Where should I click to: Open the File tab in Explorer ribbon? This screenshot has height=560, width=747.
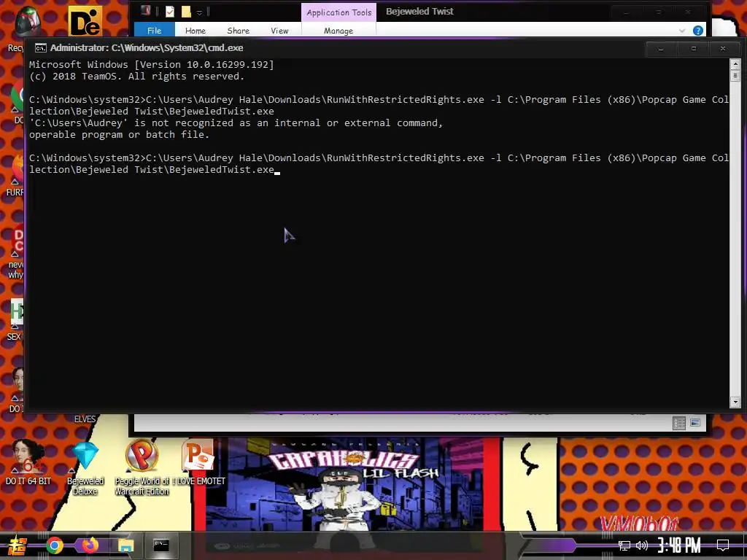[155, 31]
